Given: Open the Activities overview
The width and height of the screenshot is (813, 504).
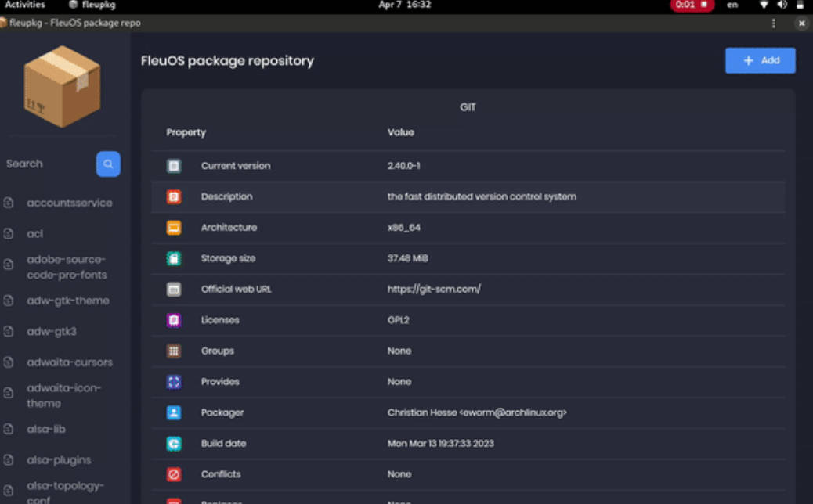Looking at the screenshot, I should click(25, 5).
